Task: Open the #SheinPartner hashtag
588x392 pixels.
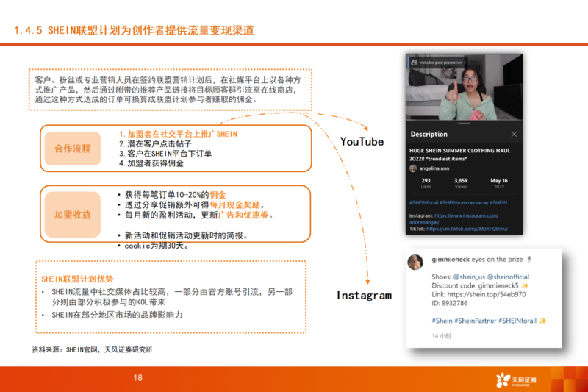Action: (476, 321)
